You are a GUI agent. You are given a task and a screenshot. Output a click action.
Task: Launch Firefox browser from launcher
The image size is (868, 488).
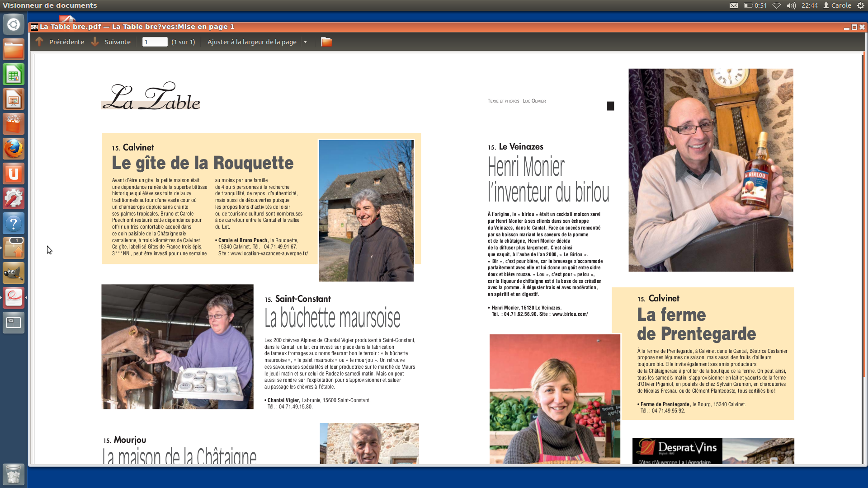click(14, 149)
